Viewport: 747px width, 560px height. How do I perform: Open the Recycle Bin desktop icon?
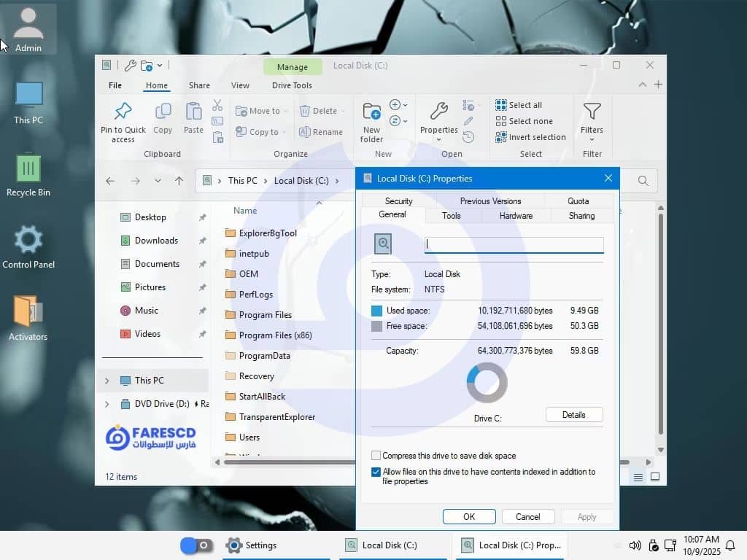point(28,168)
